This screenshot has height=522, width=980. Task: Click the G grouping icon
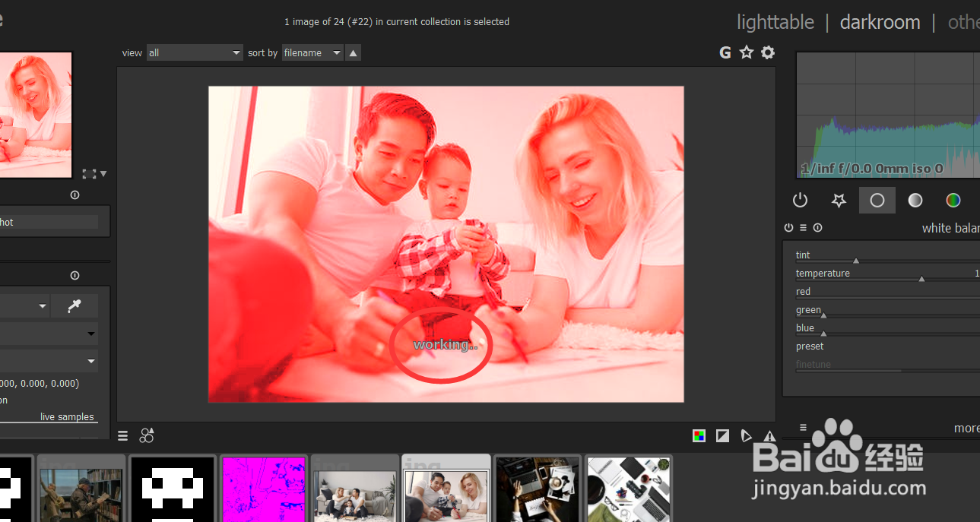tap(725, 52)
